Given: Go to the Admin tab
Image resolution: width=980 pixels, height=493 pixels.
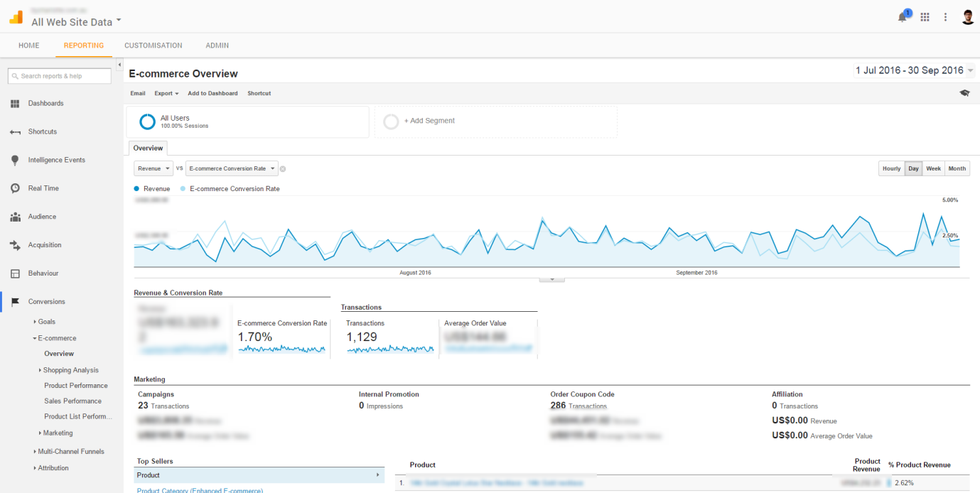Looking at the screenshot, I should (217, 45).
